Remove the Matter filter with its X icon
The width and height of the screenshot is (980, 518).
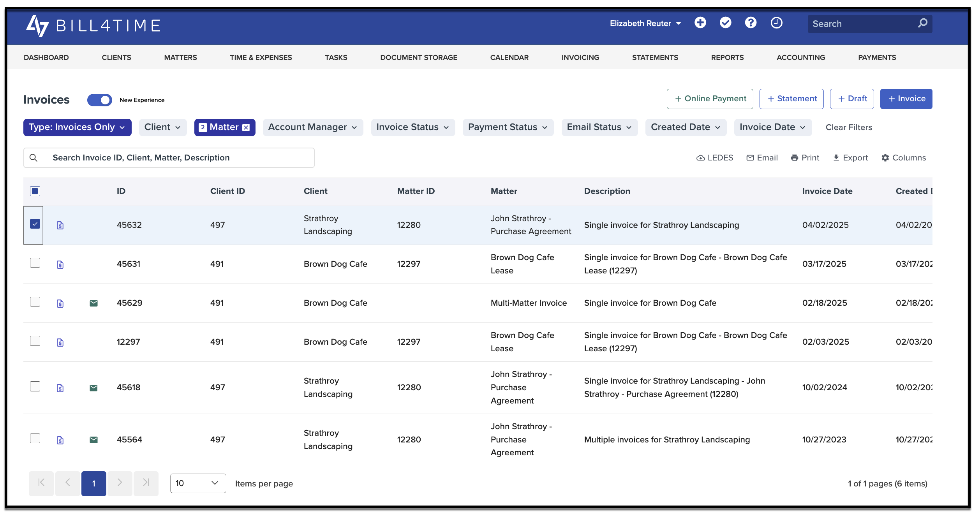tap(246, 128)
